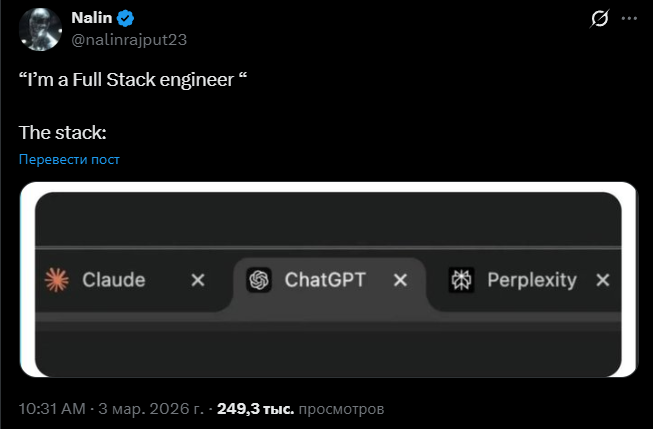Close the Claude tab

click(198, 281)
